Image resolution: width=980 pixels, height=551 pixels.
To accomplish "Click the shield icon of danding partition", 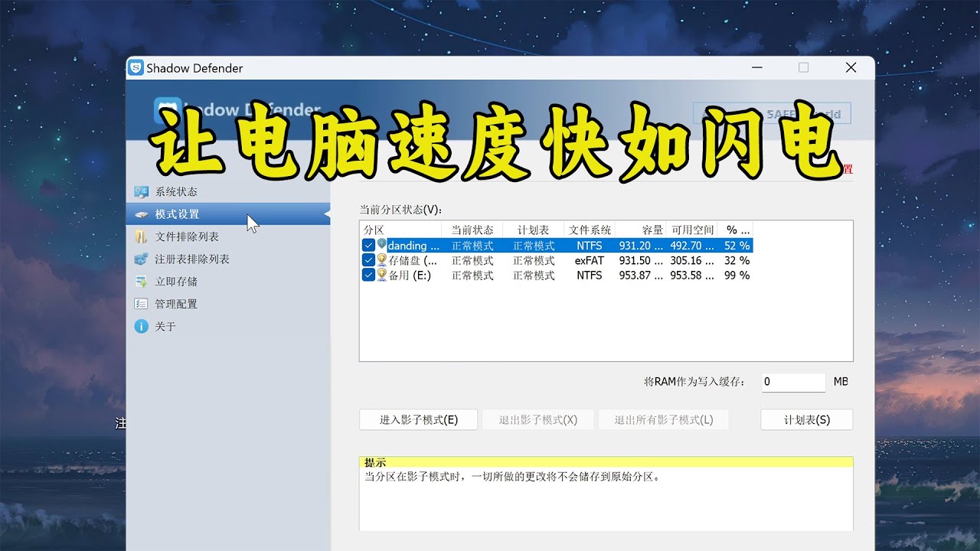I will pyautogui.click(x=382, y=246).
